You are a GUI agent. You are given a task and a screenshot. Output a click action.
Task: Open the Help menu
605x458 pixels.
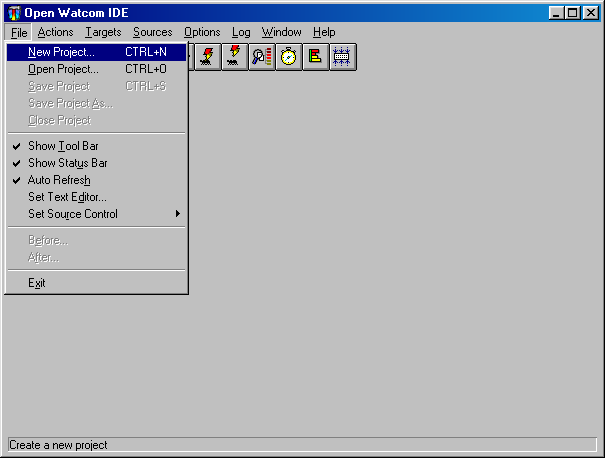[324, 32]
